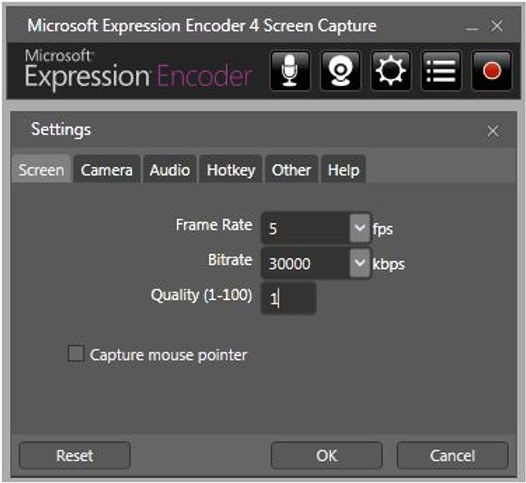Open settings with the gear icon
The width and height of the screenshot is (526, 483).
pos(391,71)
